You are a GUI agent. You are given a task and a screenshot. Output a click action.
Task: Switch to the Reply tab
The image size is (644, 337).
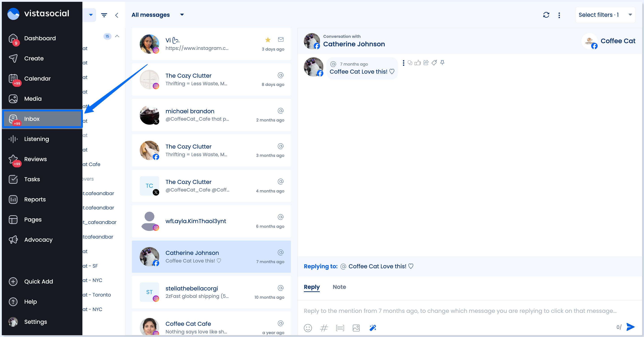click(x=312, y=287)
